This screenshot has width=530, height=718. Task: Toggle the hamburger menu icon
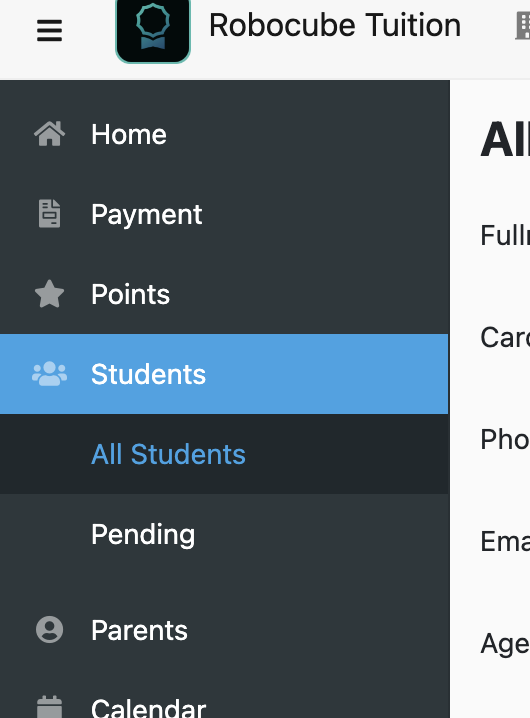[x=49, y=30]
